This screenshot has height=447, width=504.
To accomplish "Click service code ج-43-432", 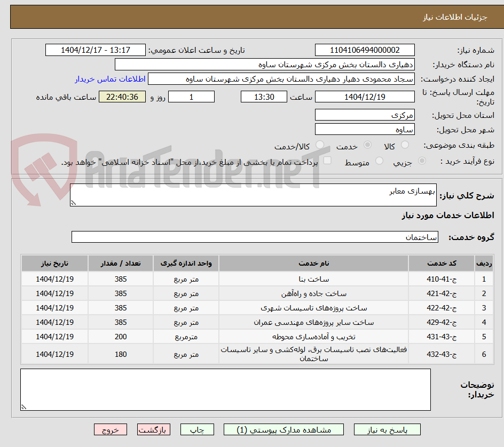I will point(442,354).
